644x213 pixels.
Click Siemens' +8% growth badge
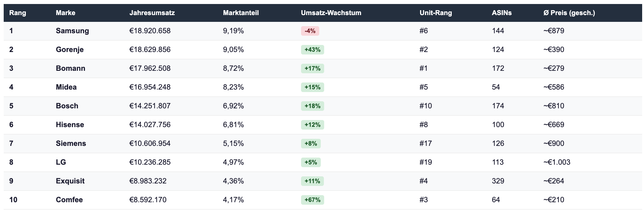click(311, 144)
